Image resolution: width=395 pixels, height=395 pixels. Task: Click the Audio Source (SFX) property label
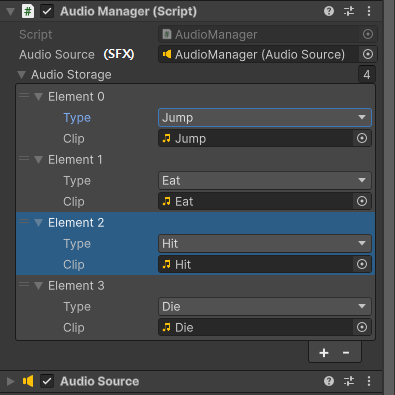[77, 54]
